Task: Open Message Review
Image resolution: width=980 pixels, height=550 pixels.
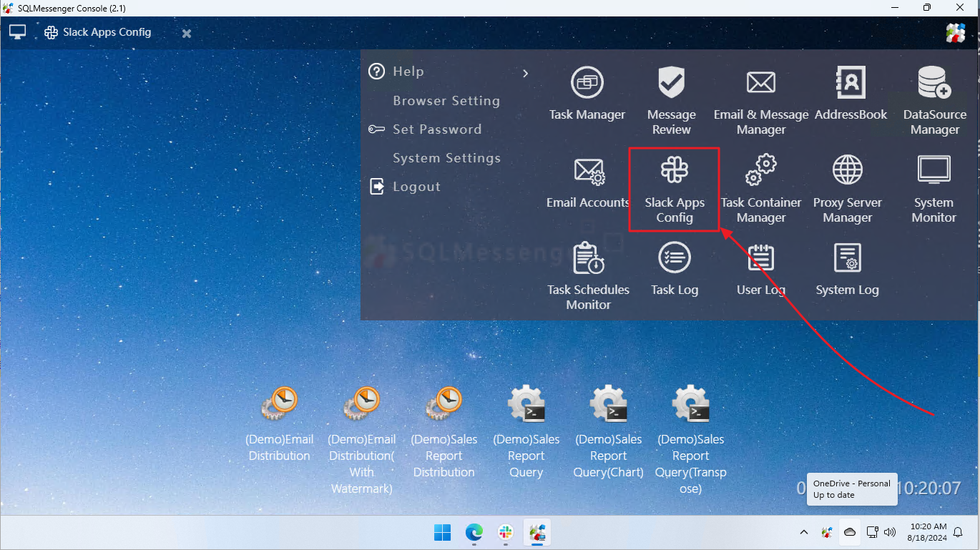Action: [671, 101]
